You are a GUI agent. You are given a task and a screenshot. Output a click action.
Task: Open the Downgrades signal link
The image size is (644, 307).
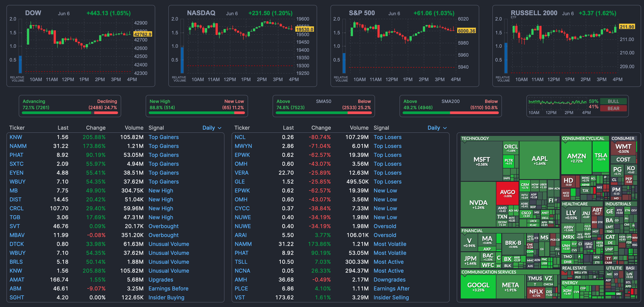(389, 280)
